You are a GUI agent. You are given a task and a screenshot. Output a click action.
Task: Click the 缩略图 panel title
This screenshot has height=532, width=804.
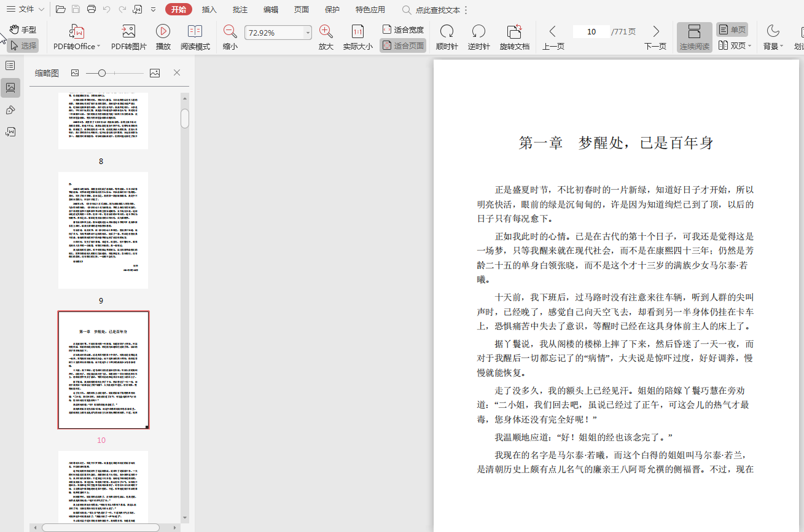(x=47, y=73)
